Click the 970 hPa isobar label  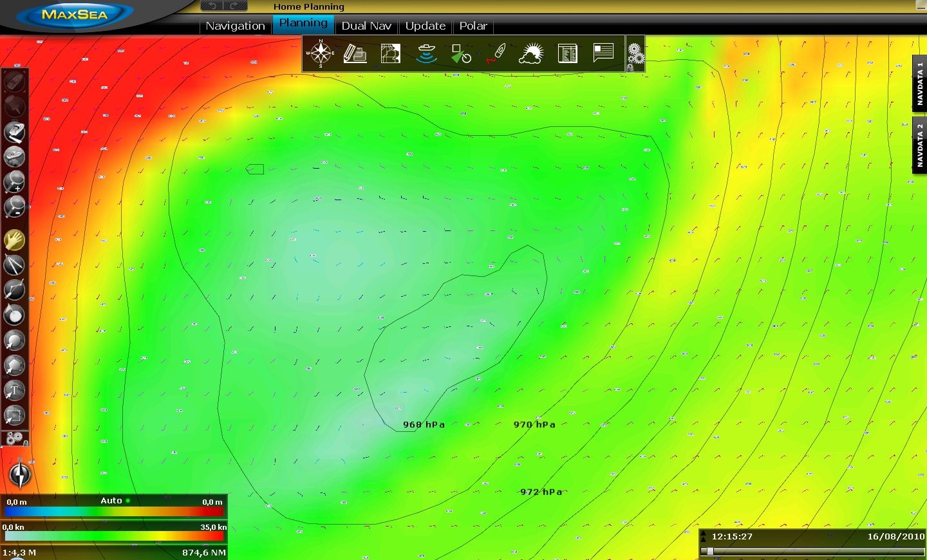(x=534, y=424)
